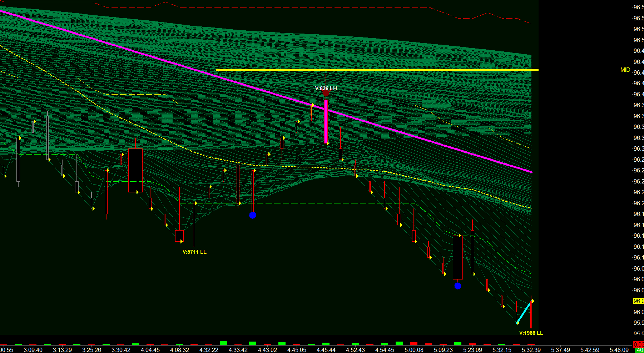The image size is (644, 353).
Task: Click the V:836 LH volume label
Action: [x=326, y=89]
